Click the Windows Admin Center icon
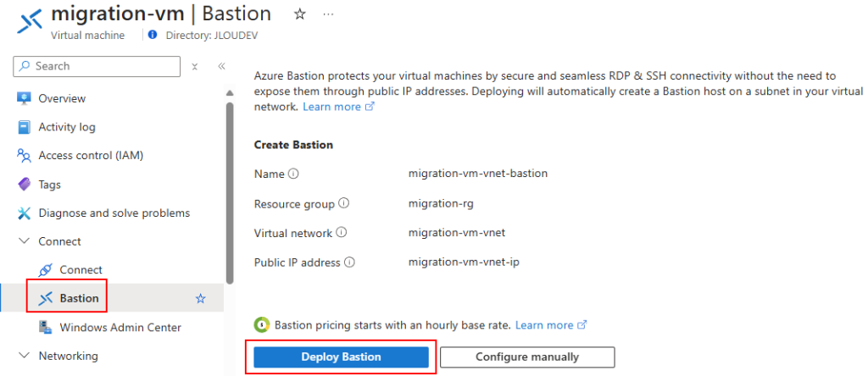Viewport: 868px width, 376px height. pyautogui.click(x=45, y=327)
